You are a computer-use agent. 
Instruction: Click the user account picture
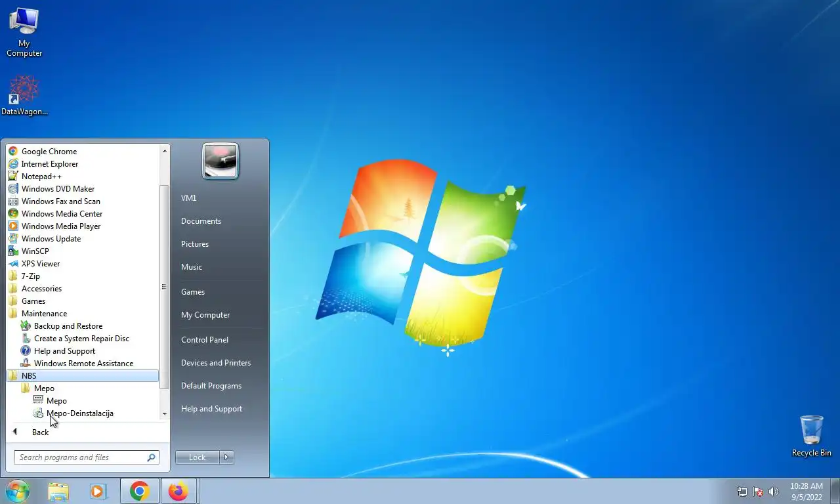tap(220, 161)
